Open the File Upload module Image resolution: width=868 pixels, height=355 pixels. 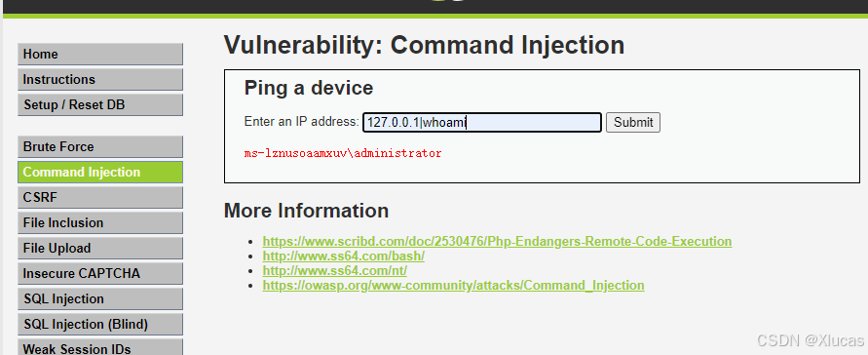coord(100,248)
